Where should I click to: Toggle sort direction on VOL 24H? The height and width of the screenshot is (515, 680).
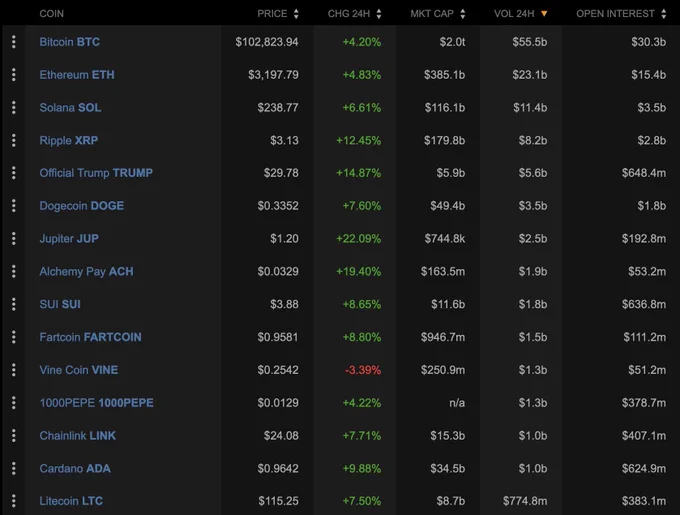520,14
